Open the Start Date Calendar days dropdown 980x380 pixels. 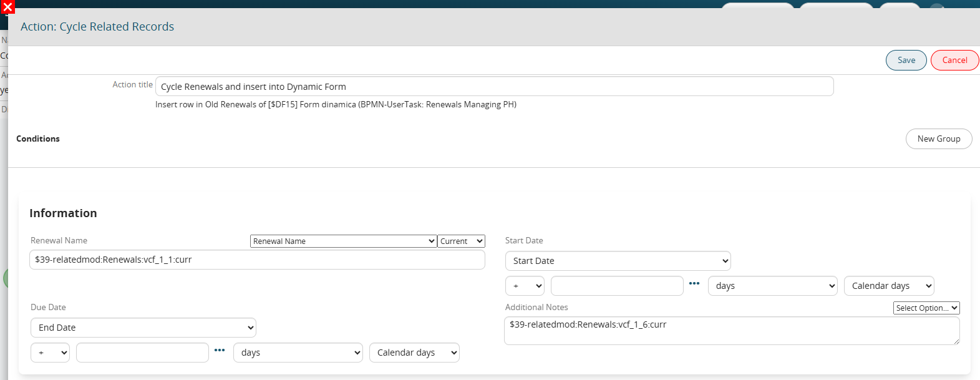[889, 286]
